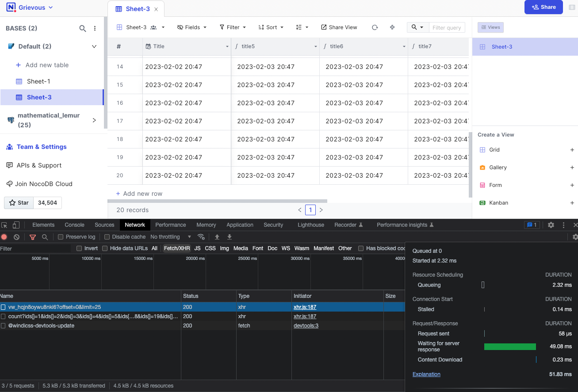
Task: Open DevTools settings gear in tab bar
Action: [x=551, y=225]
